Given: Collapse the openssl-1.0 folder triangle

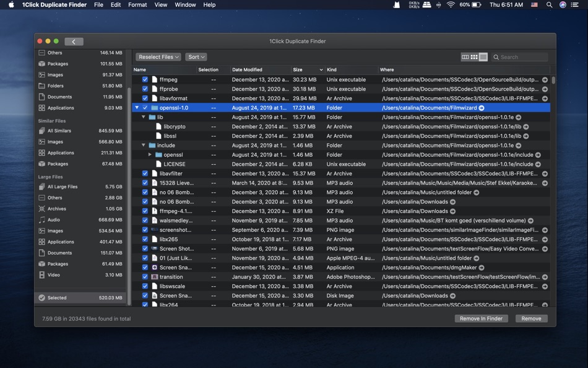Looking at the screenshot, I should click(x=137, y=108).
